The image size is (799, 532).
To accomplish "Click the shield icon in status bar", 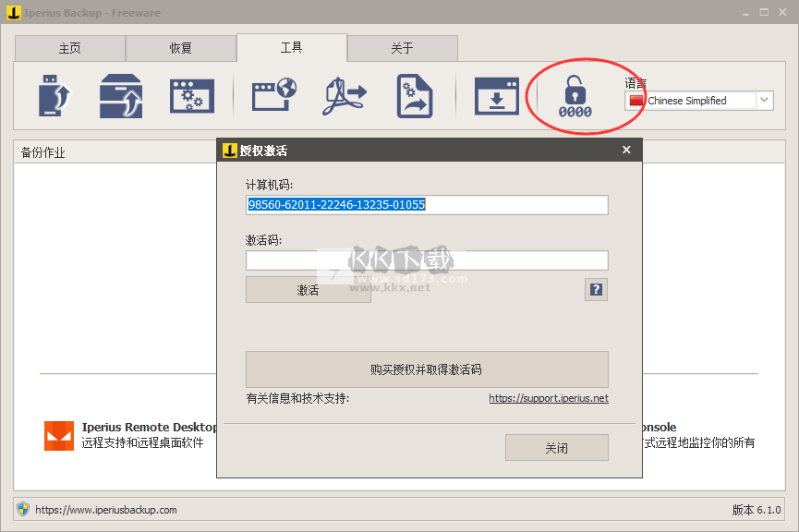I will point(23,509).
